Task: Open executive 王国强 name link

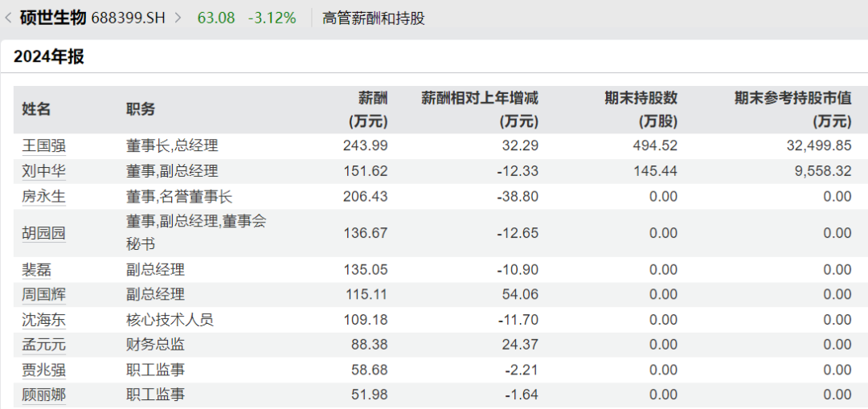Action: 43,146
